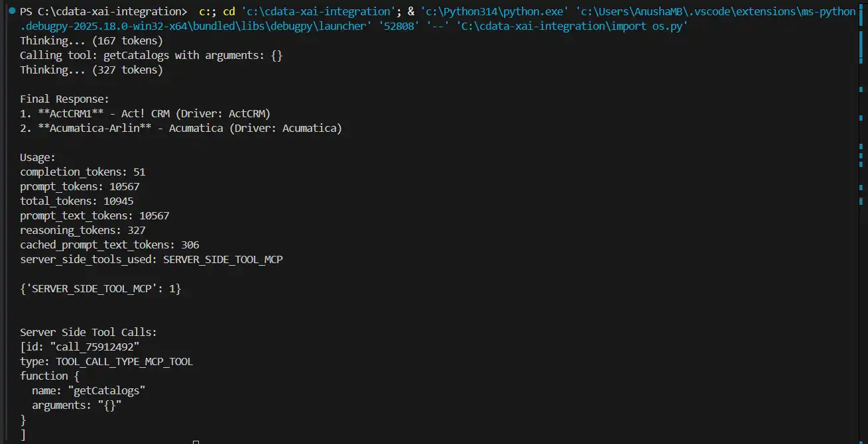This screenshot has height=444, width=868.
Task: Click the reasoning_tokens: 327 line
Action: coord(82,230)
